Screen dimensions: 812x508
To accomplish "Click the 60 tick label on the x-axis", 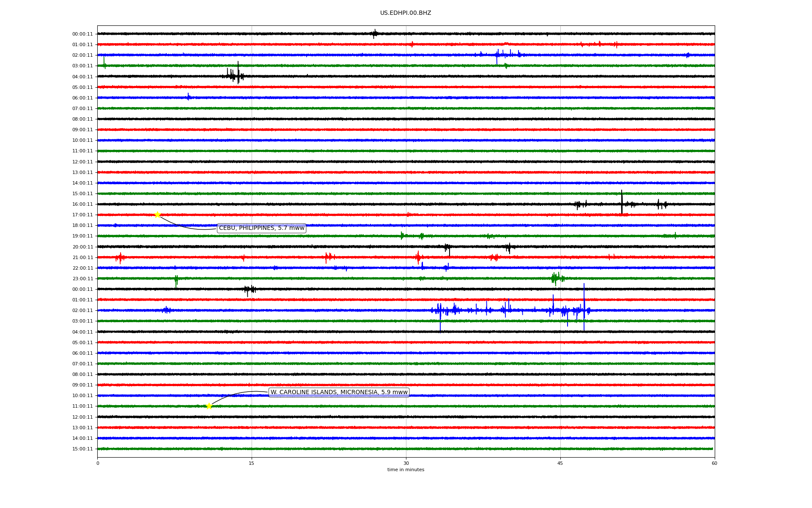I will pos(714,463).
